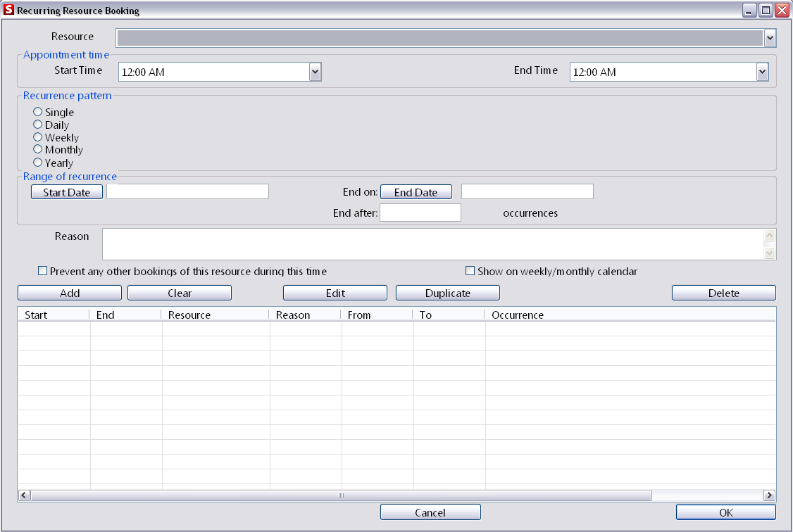Screen dimensions: 793x532
Task: Duplicate the selected booking
Action: click(447, 293)
